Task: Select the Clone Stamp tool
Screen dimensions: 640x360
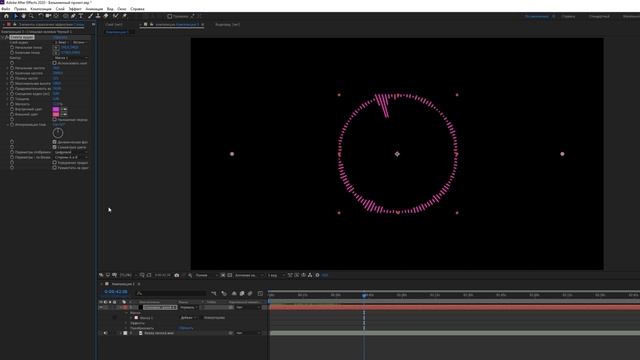Action: [x=98, y=16]
